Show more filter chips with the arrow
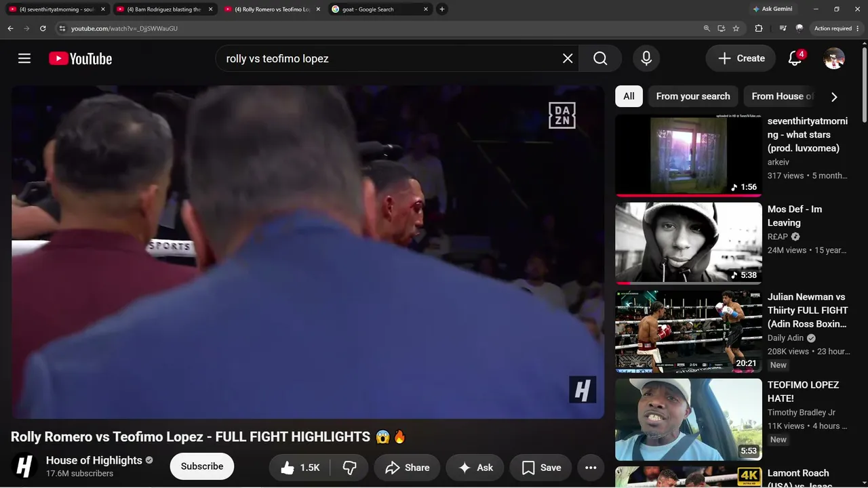Screen dimensions: 868x488 pos(834,97)
